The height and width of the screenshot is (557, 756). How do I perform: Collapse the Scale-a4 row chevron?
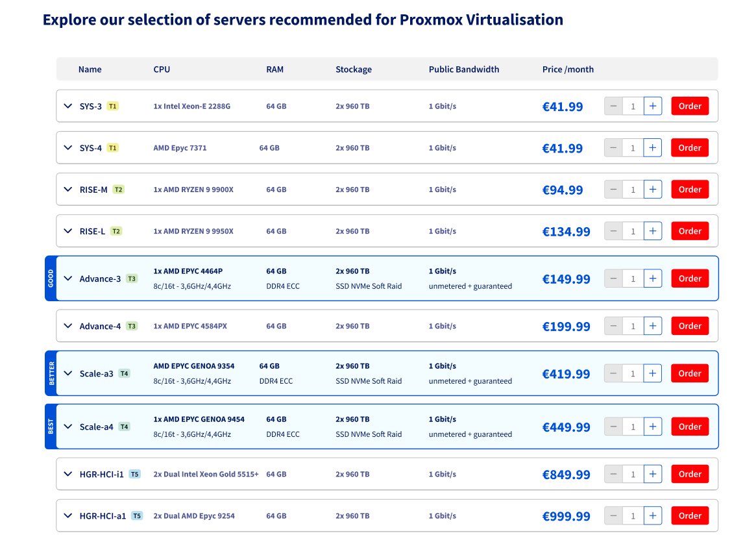coord(68,427)
